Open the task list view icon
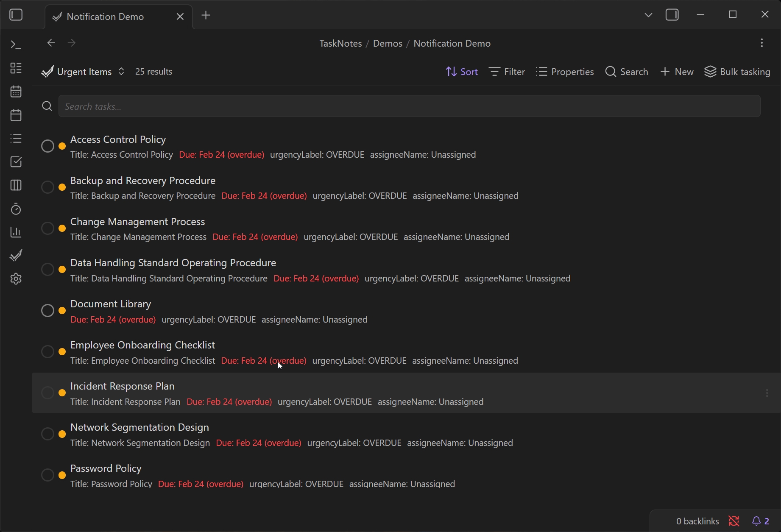Screen dimensions: 781x532 [16, 138]
